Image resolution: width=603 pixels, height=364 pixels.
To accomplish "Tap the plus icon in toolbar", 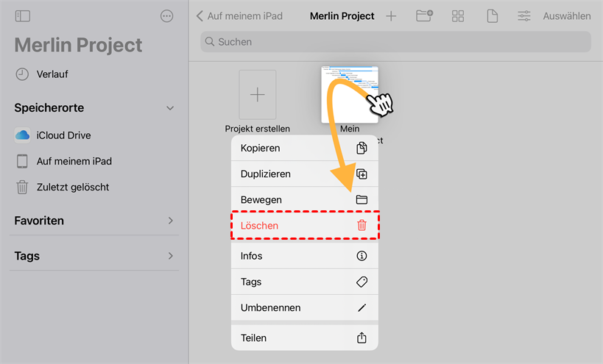I will point(391,15).
